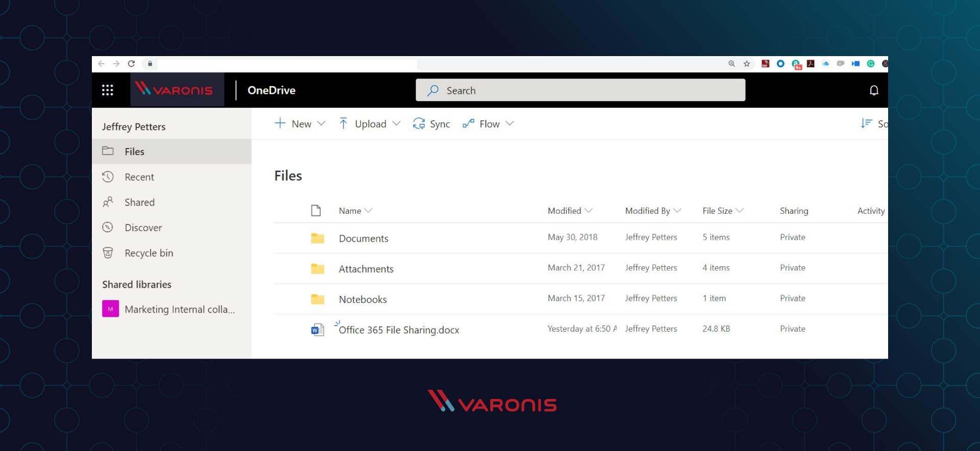Click the green Grammarly extension icon
The width and height of the screenshot is (980, 451).
pos(871,64)
